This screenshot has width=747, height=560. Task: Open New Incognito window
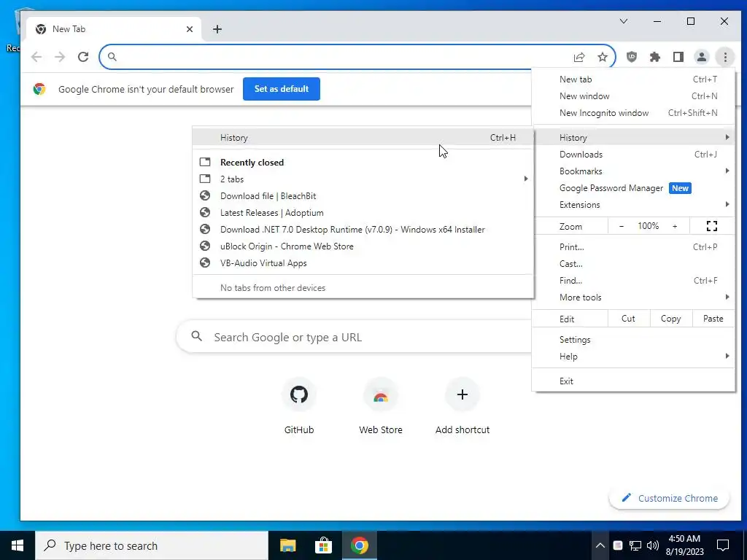[x=634, y=113]
